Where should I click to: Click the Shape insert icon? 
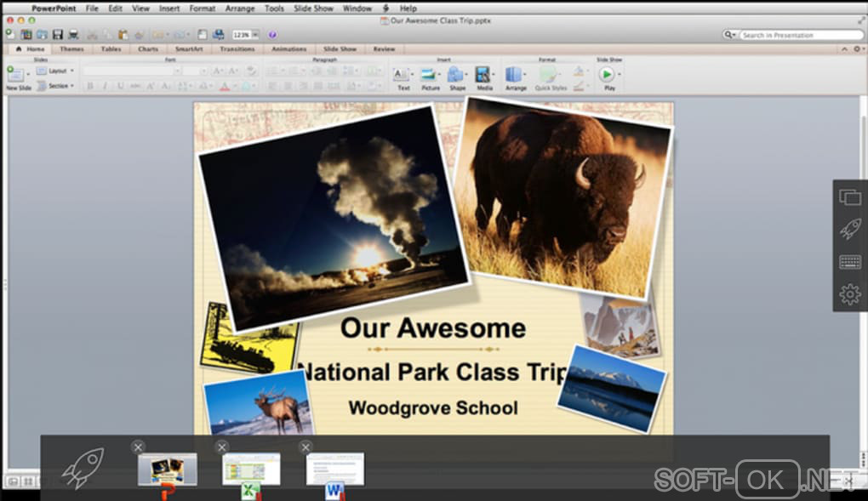[456, 76]
